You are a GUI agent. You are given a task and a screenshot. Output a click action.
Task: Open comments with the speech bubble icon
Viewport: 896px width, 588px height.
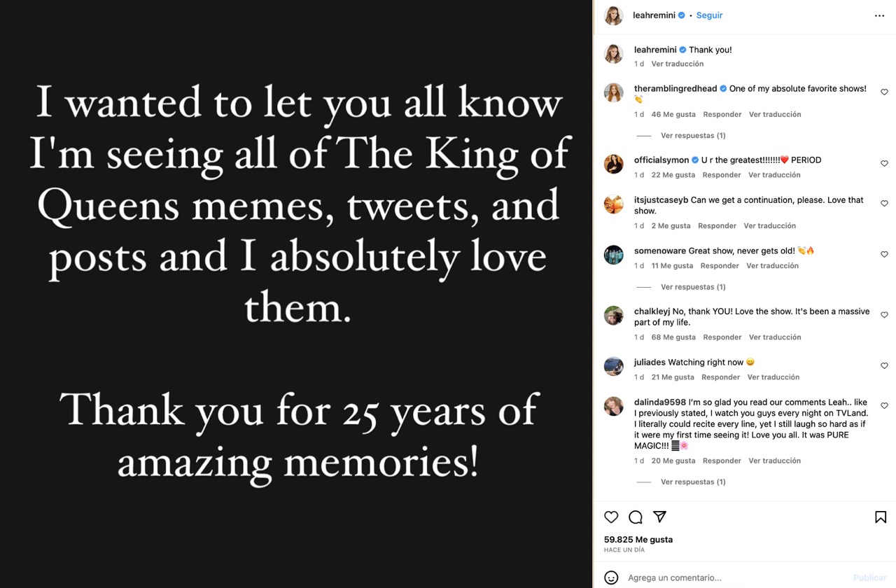pyautogui.click(x=636, y=517)
